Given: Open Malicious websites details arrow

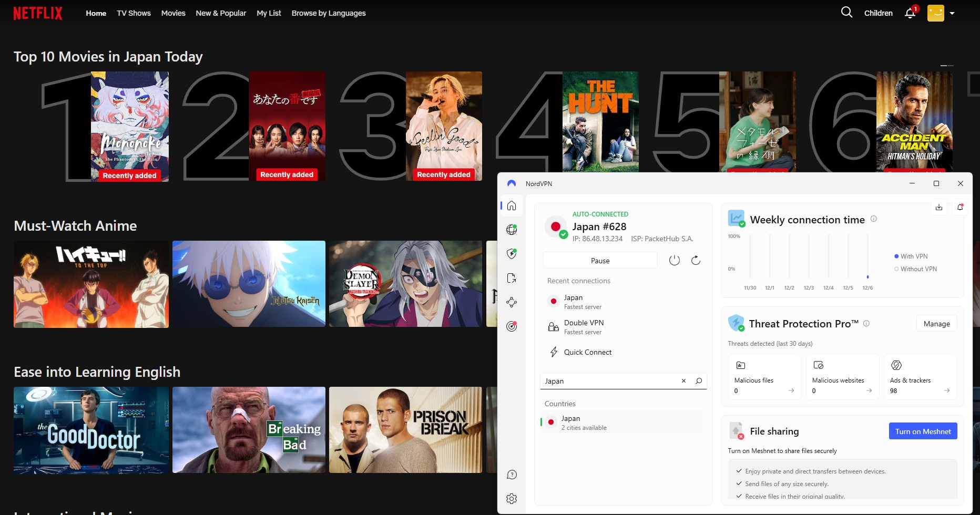Looking at the screenshot, I should pos(869,390).
